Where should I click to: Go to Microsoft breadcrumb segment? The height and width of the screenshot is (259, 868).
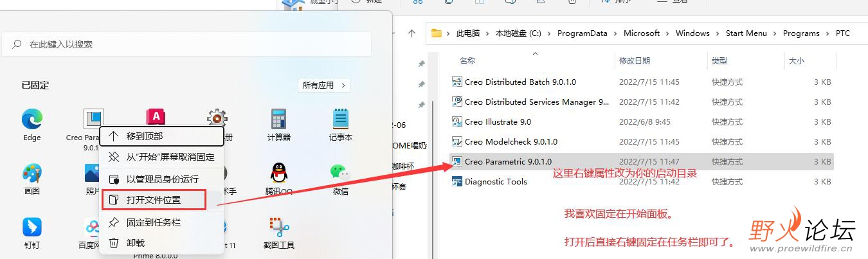[x=641, y=33]
